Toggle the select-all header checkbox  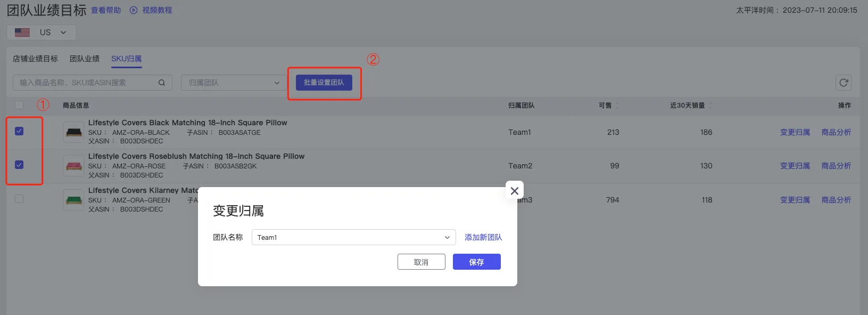click(19, 105)
